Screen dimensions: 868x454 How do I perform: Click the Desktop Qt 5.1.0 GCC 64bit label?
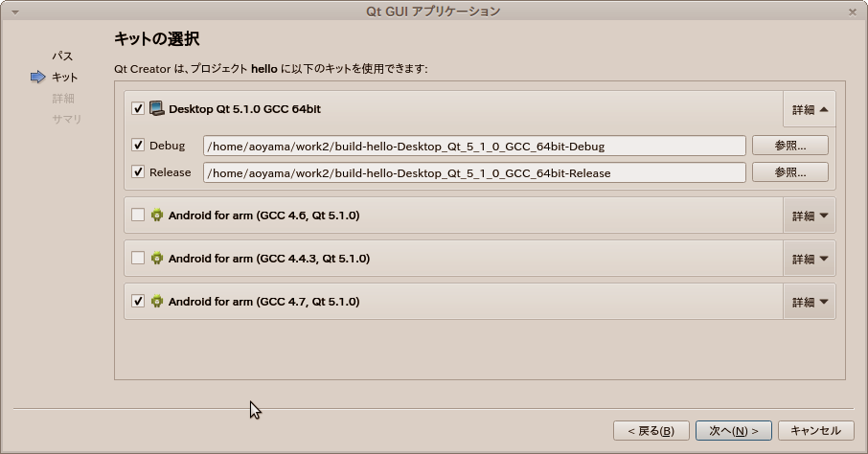coord(244,109)
